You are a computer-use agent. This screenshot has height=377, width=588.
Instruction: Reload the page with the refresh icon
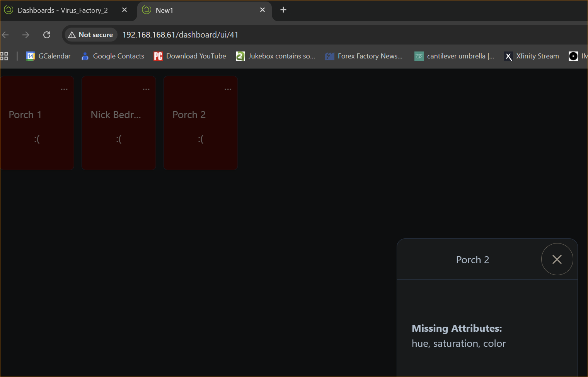(x=47, y=35)
